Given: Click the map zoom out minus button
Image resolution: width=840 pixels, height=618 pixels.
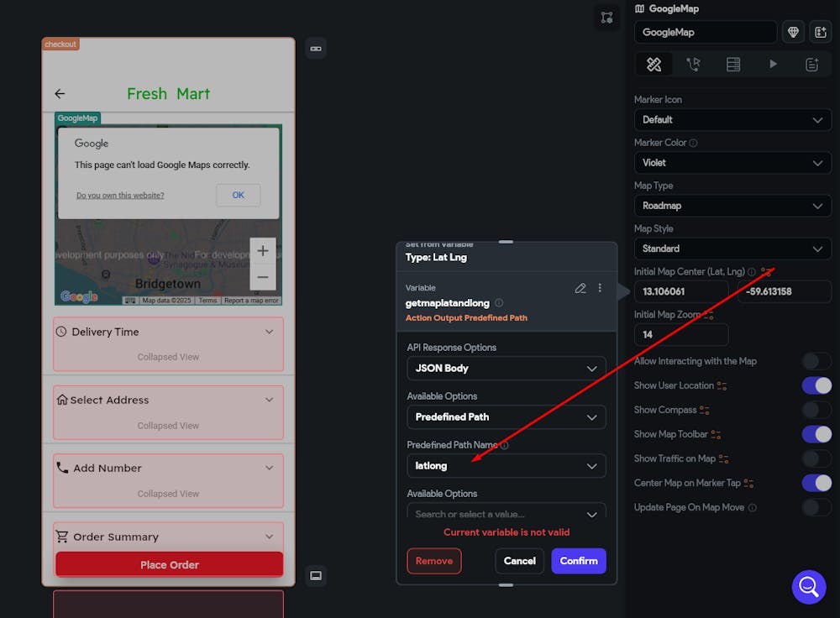Looking at the screenshot, I should [262, 277].
